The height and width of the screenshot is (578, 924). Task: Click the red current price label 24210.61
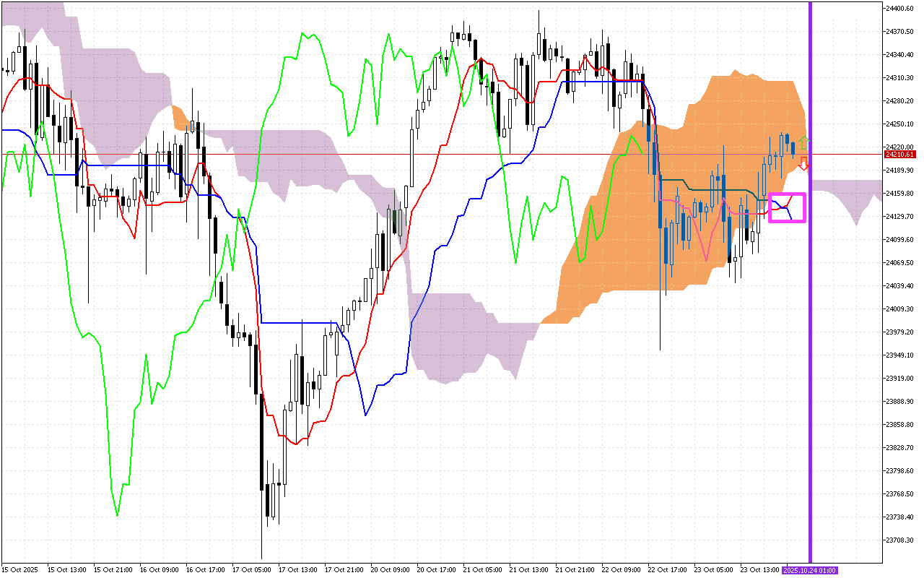(x=899, y=155)
